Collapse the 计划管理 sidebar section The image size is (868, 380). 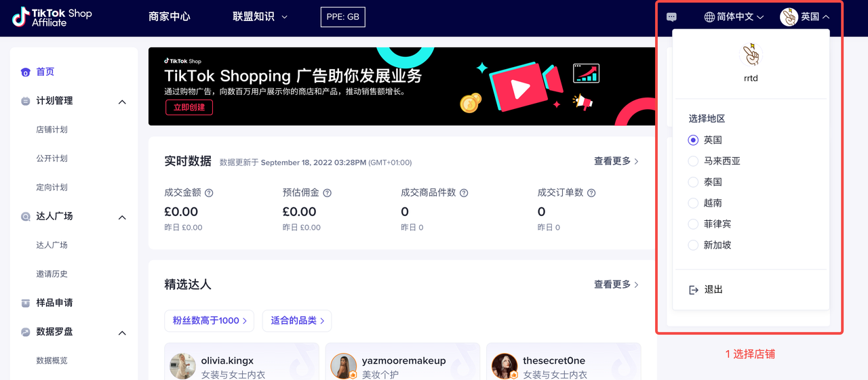122,102
